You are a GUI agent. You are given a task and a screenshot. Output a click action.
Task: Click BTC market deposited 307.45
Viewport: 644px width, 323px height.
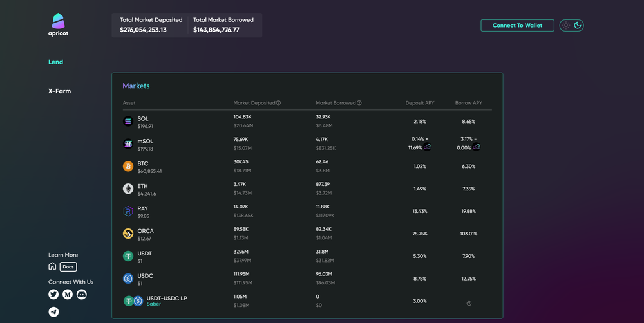pos(241,161)
